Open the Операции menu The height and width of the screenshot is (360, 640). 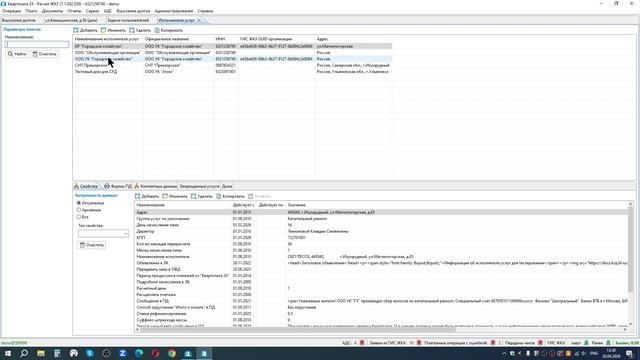click(11, 11)
